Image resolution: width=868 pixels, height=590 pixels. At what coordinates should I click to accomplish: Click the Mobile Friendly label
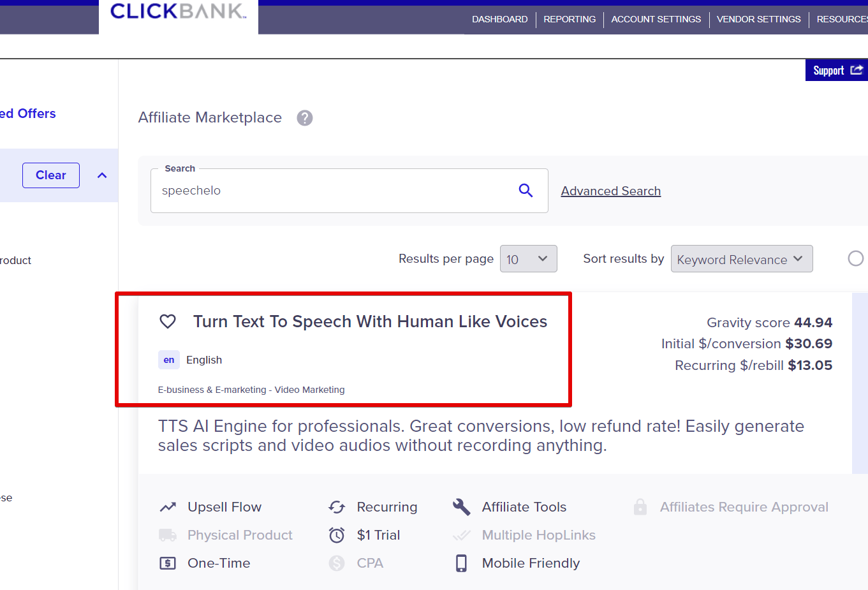[531, 563]
